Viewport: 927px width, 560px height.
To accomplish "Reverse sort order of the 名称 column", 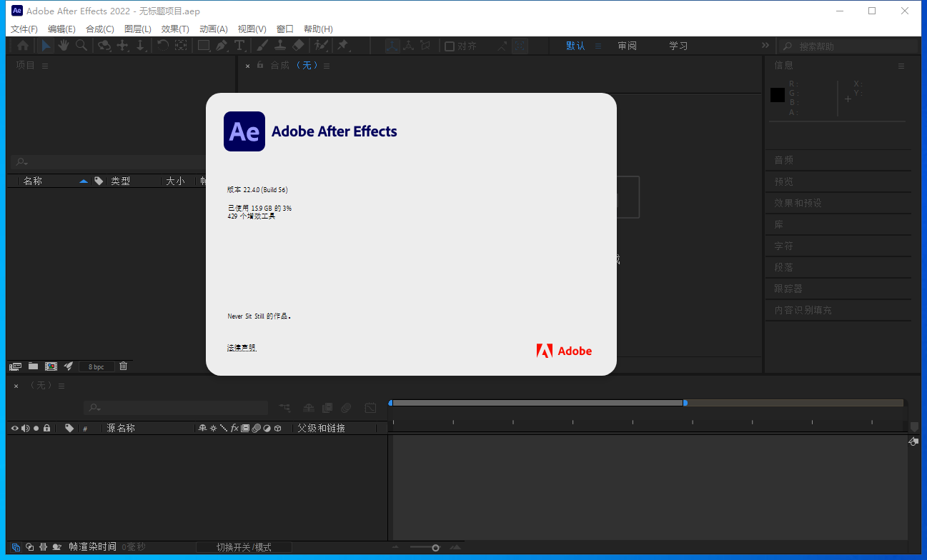I will point(83,180).
